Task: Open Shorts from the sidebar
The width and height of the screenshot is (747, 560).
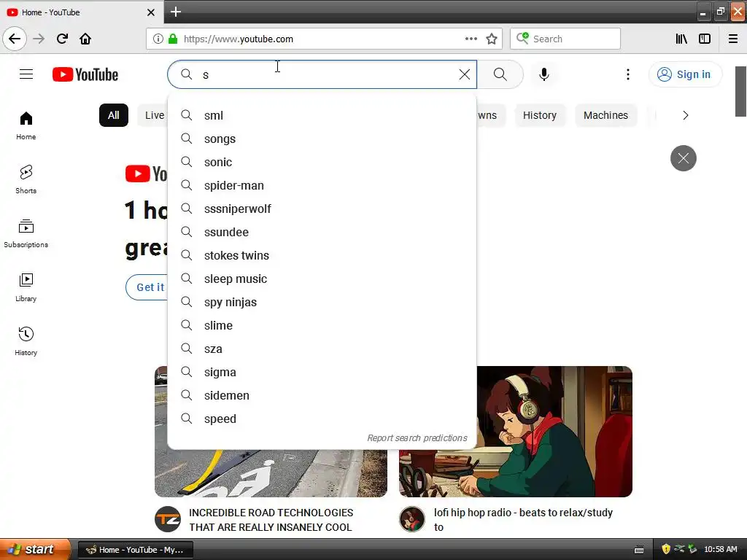Action: point(26,179)
